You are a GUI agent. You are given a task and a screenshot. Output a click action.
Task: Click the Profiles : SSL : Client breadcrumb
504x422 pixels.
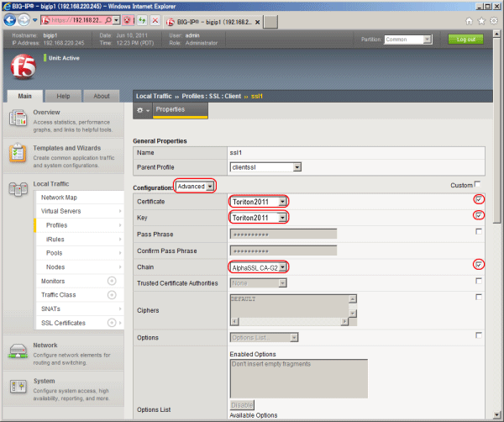211,96
